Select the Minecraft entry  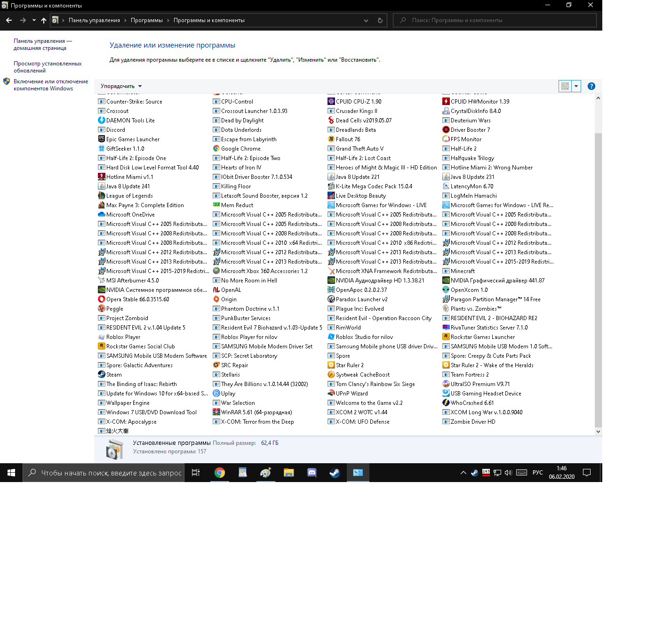[459, 271]
